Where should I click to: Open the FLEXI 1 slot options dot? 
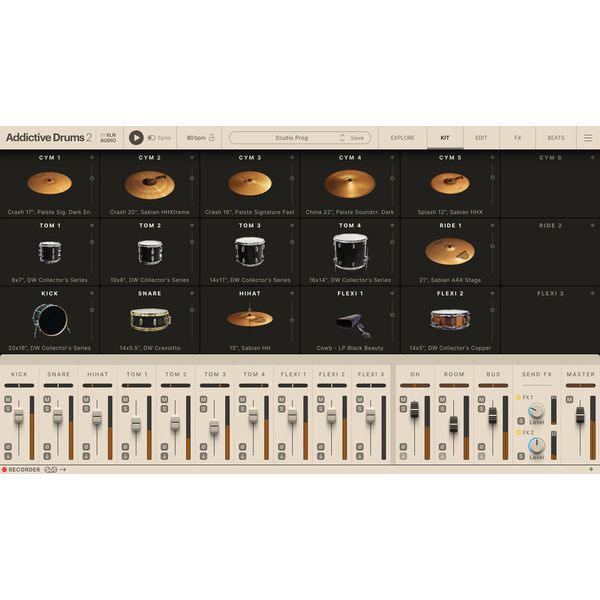coord(392,293)
